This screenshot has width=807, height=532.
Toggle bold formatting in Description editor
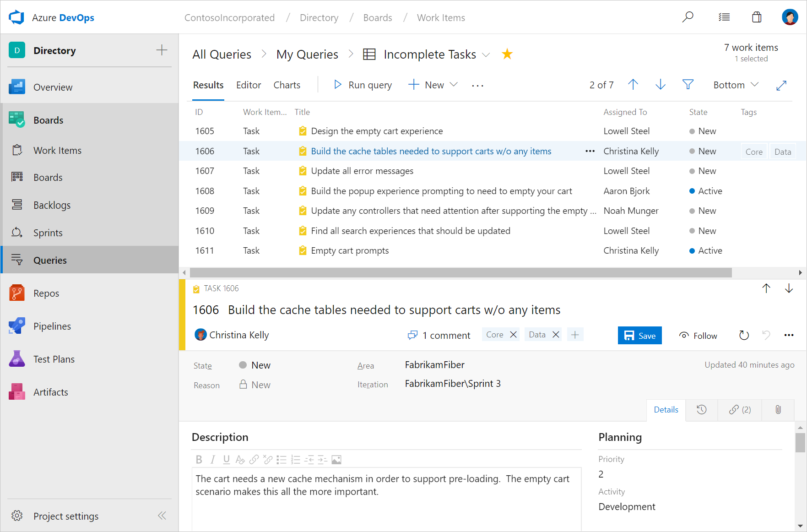[x=199, y=460]
